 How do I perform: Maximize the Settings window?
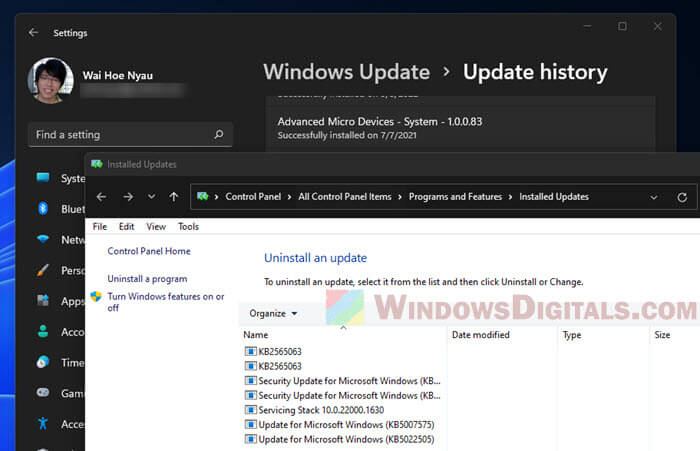tap(622, 26)
